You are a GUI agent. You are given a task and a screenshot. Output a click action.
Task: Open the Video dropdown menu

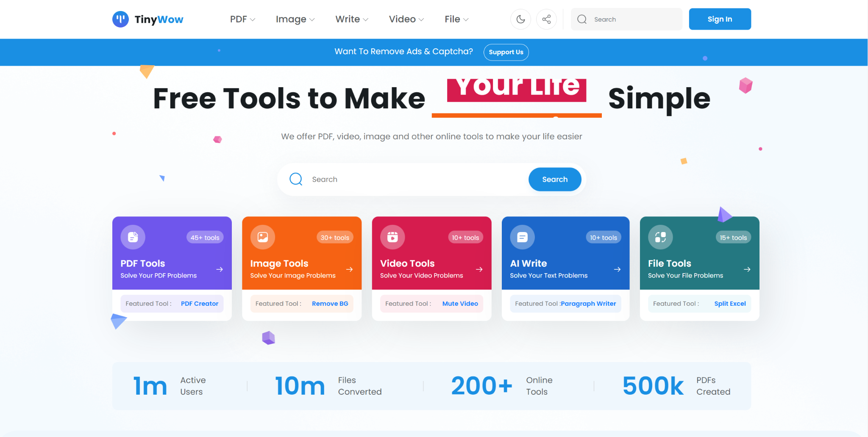click(x=406, y=19)
